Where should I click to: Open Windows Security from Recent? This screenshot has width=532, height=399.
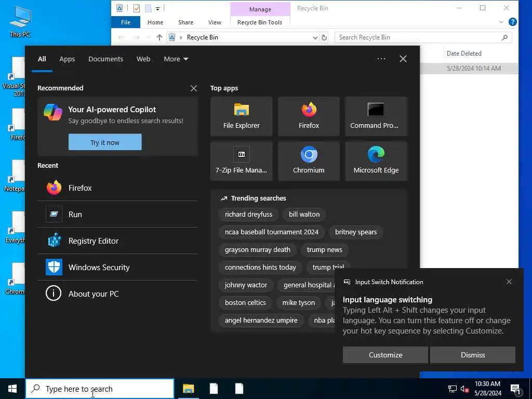118,268
